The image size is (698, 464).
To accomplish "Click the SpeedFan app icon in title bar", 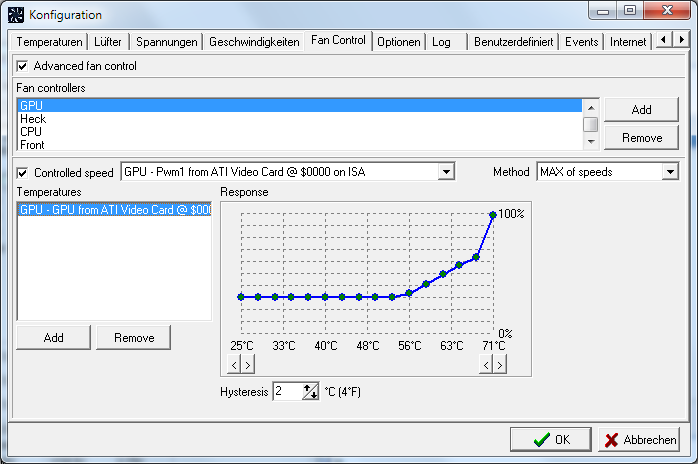I will 16,15.
